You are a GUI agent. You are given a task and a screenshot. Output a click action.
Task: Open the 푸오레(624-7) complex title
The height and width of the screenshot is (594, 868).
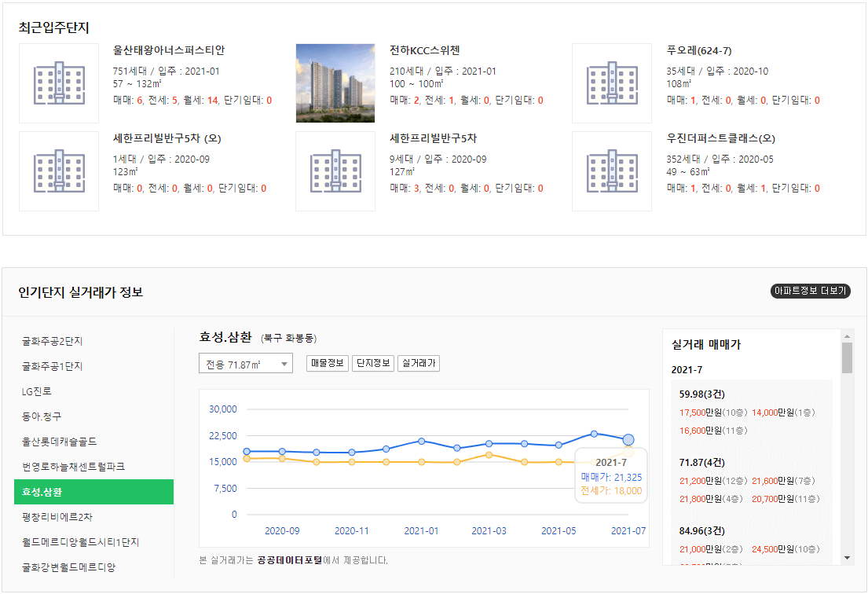699,50
